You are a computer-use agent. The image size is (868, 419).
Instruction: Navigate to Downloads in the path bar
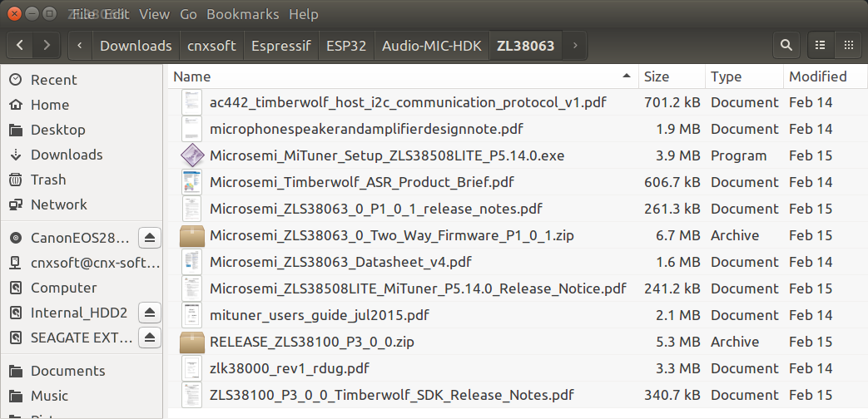(x=136, y=46)
